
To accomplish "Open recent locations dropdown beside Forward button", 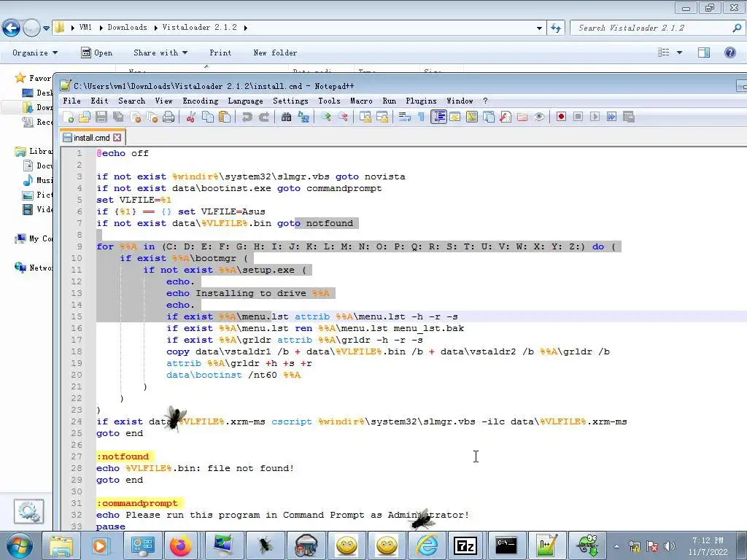I will (x=46, y=28).
